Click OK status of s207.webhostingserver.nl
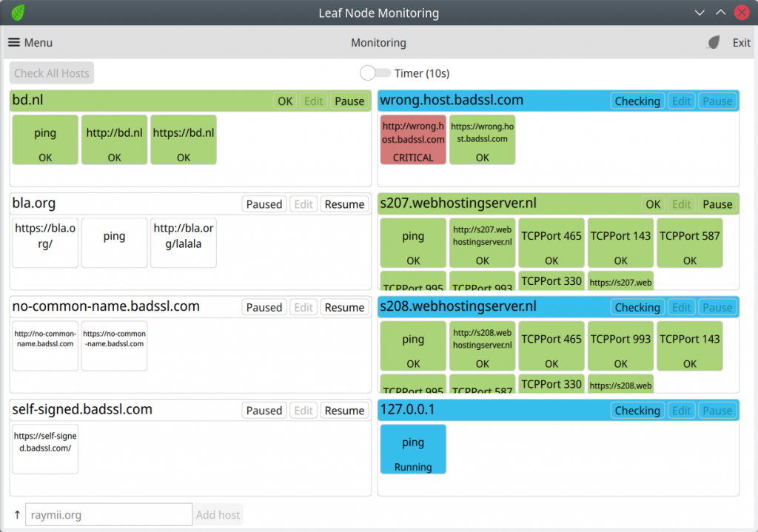This screenshot has height=532, width=758. point(653,204)
